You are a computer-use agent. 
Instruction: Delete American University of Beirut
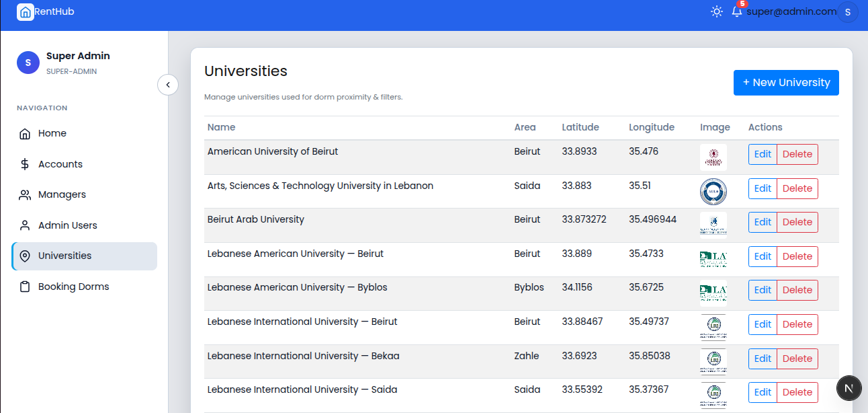pyautogui.click(x=797, y=154)
